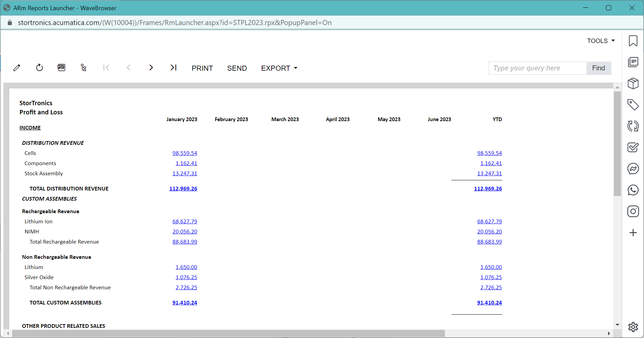The image size is (644, 338).
Task: Open Components January value 1,162.41
Action: (x=186, y=163)
